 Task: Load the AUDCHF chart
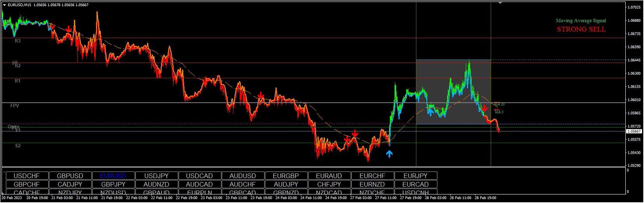click(243, 184)
